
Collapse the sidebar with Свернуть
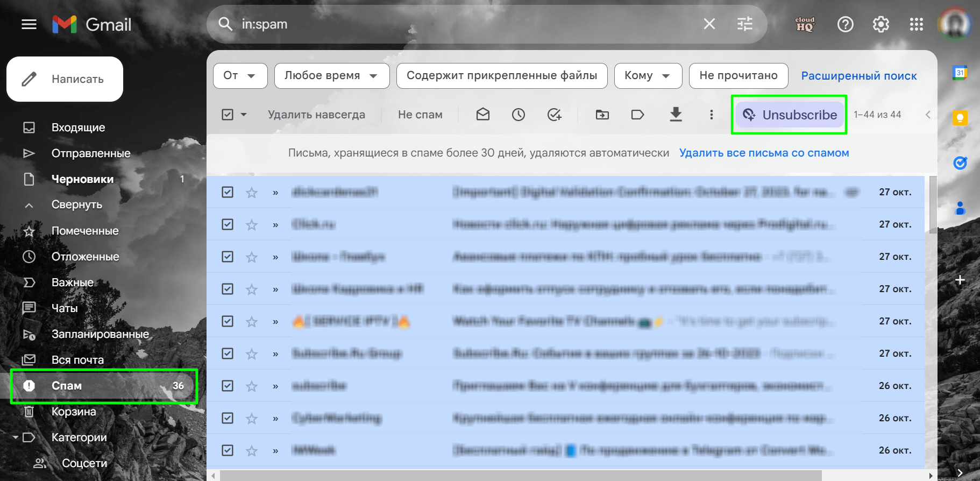click(77, 204)
